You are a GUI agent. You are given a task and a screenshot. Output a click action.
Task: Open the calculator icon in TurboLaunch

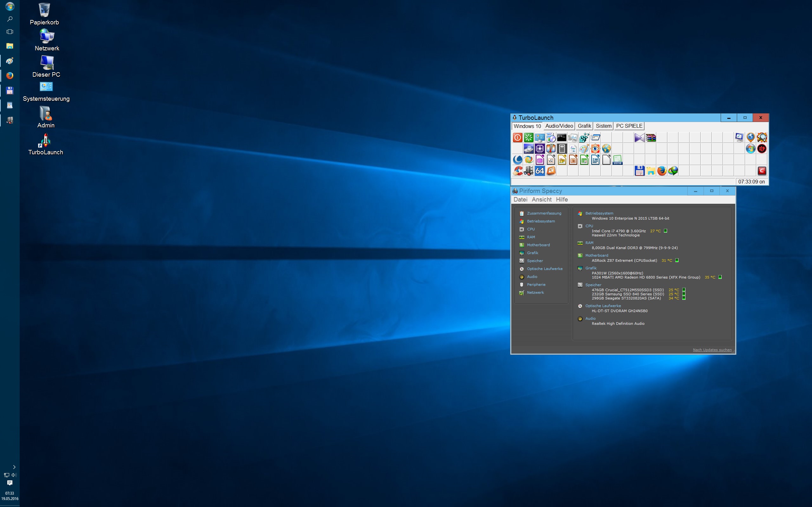click(562, 149)
